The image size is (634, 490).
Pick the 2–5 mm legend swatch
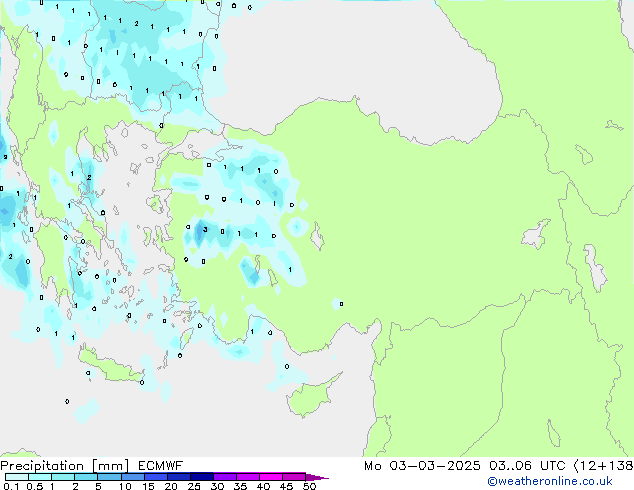coord(86,477)
